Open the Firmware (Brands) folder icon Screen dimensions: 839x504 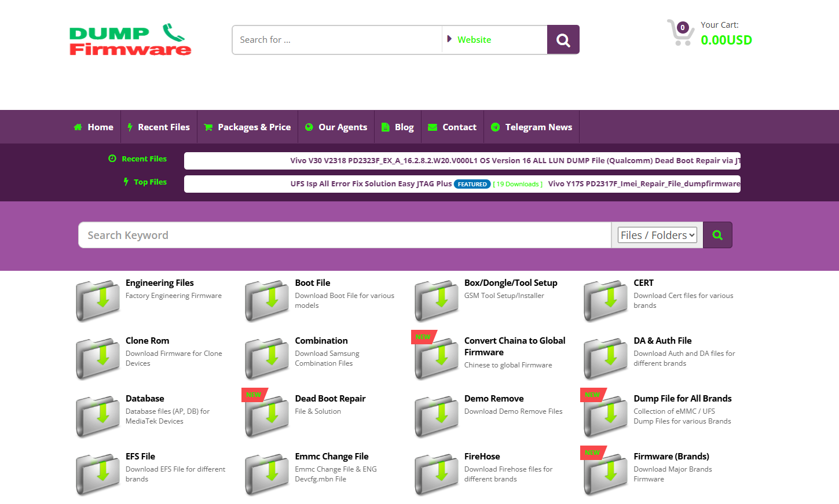tap(606, 474)
